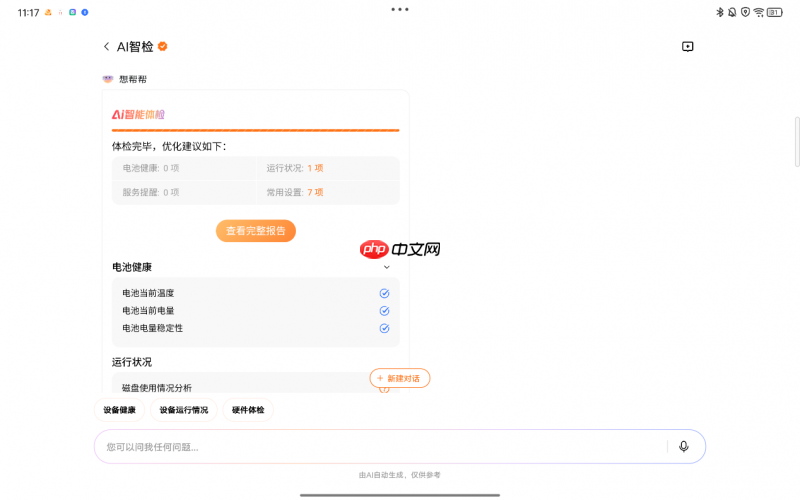
Task: Select the 硬件体检 suggestion chip
Action: (x=248, y=410)
